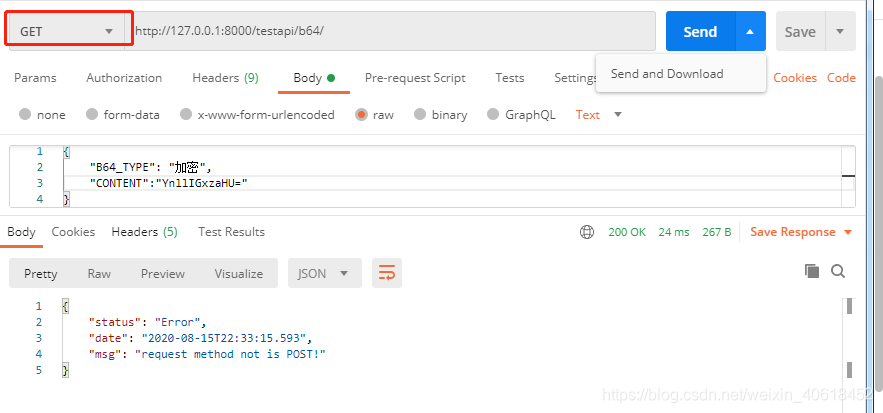Open the request Body tab
The image size is (883, 413).
click(x=314, y=78)
